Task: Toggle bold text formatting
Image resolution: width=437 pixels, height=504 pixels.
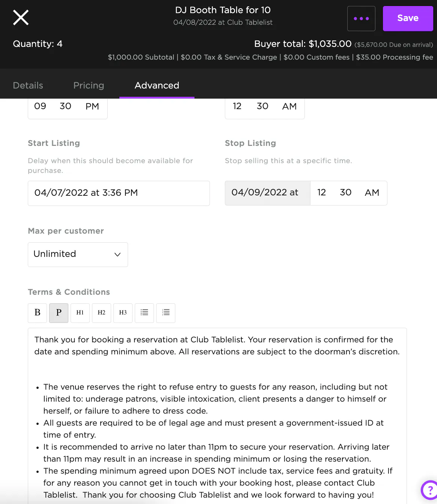Action: (x=38, y=313)
